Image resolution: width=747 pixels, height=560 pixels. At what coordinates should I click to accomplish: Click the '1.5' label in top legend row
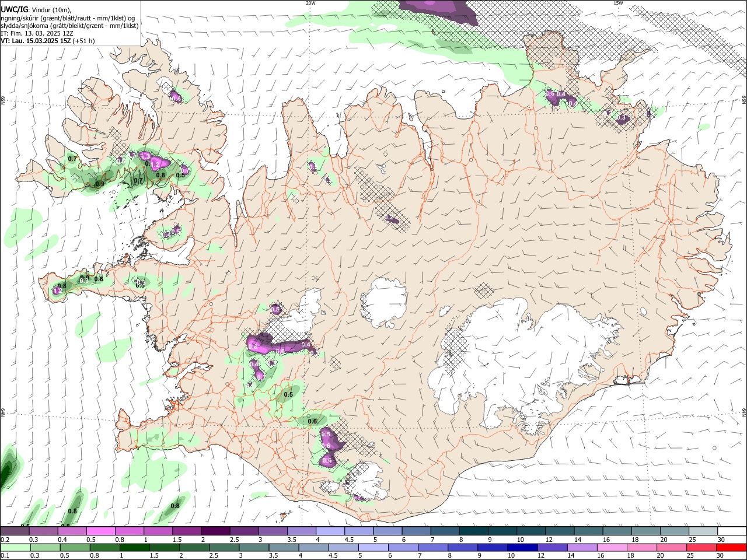click(x=177, y=540)
